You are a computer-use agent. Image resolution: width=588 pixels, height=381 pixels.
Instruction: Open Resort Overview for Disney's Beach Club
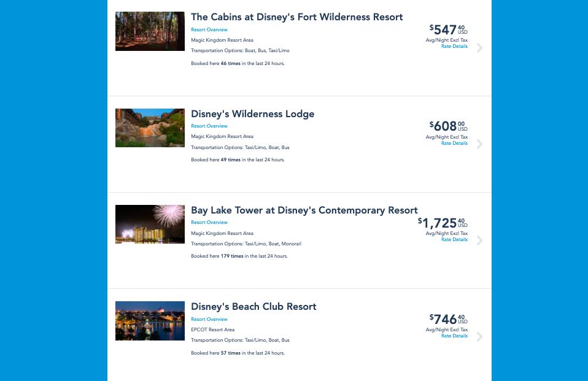(x=209, y=319)
